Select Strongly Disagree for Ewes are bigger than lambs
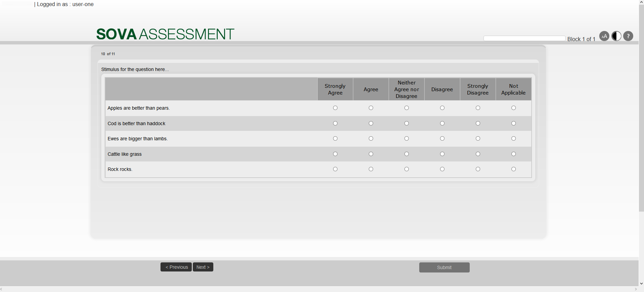644x292 pixels. coord(478,139)
